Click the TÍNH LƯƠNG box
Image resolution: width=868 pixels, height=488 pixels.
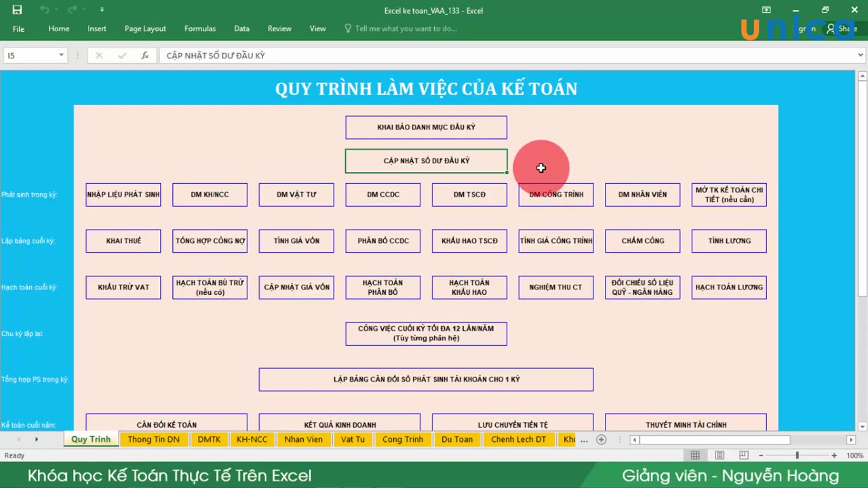(x=729, y=241)
